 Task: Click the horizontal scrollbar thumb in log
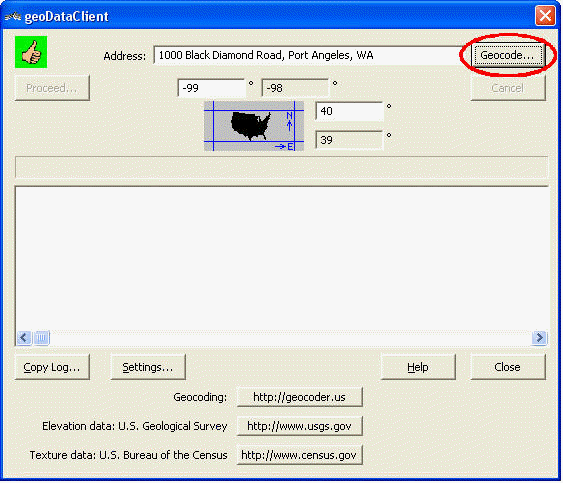pos(42,338)
